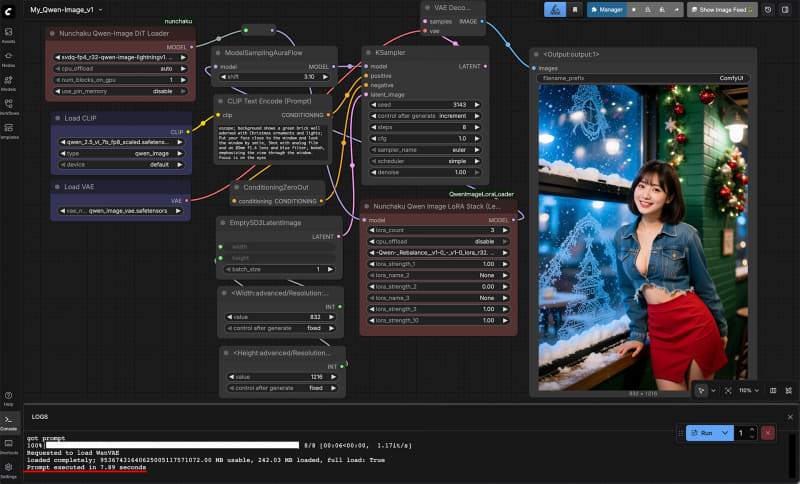Click the blue triangular logo toolbar button
800x484 pixels.
pyautogui.click(x=555, y=10)
